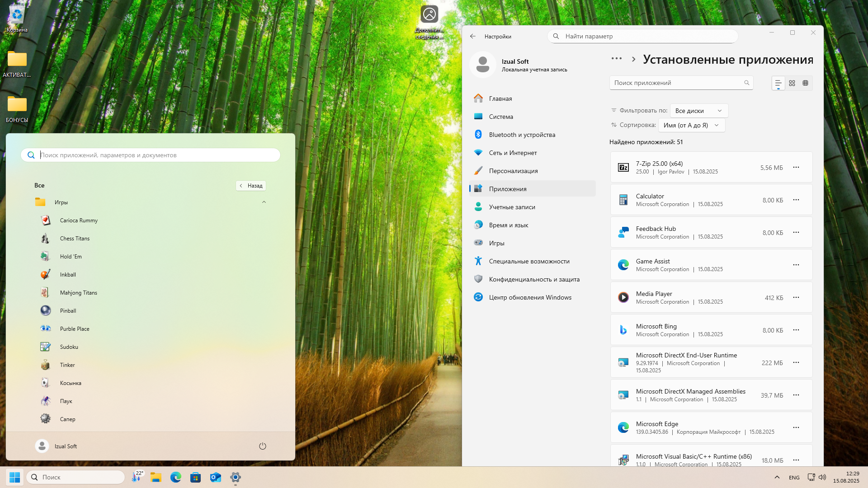Select БОНУСЫ folder on desktop

click(x=17, y=109)
